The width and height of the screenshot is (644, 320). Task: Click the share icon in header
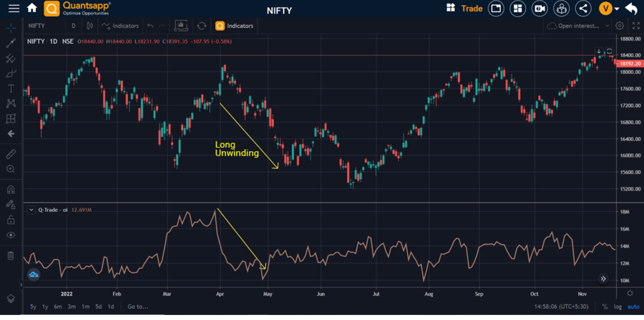click(583, 9)
